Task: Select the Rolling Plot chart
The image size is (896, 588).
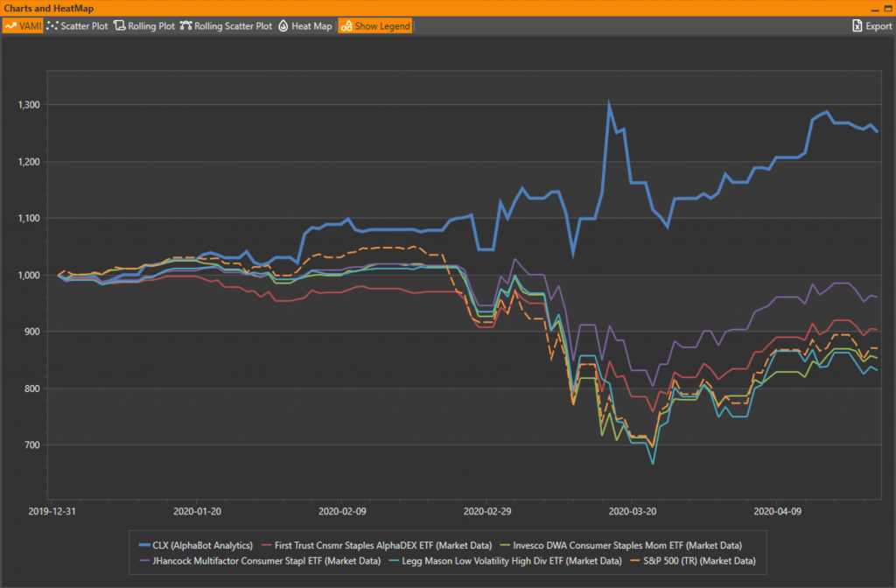Action: (x=144, y=26)
